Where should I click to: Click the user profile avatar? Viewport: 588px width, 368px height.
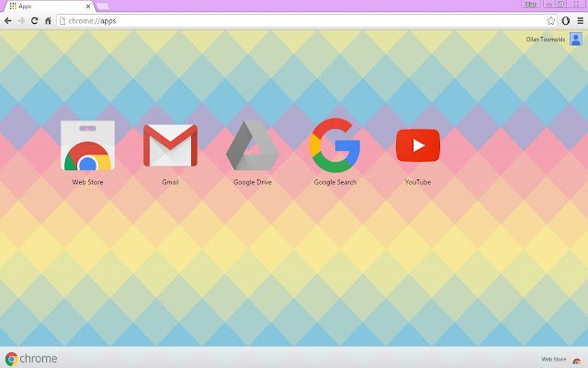576,39
